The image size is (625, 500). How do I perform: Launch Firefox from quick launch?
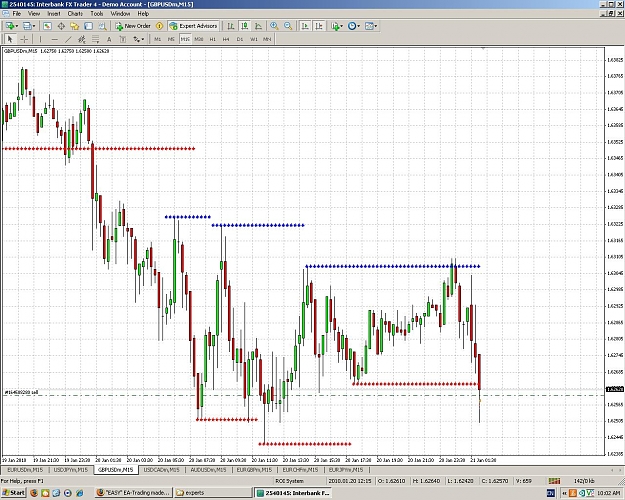(34, 493)
